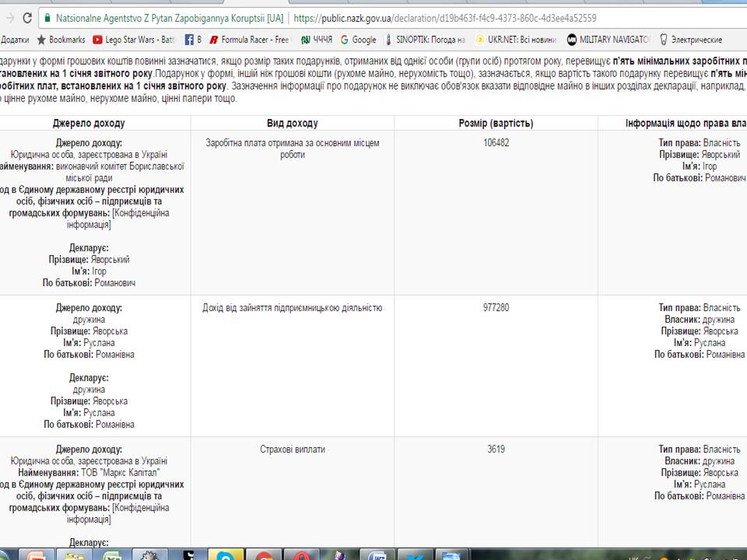Image resolution: width=747 pixels, height=560 pixels.
Task: Click the URL in the address bar
Action: (444, 17)
